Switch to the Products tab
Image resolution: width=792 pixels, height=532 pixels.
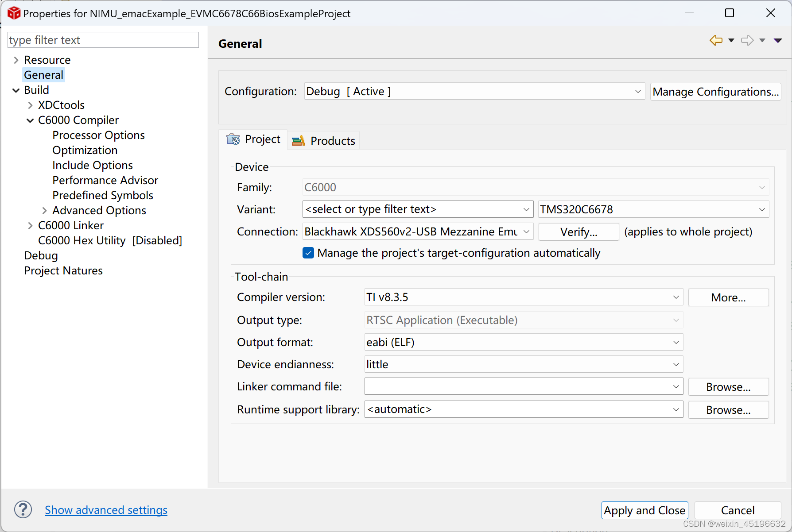[324, 141]
